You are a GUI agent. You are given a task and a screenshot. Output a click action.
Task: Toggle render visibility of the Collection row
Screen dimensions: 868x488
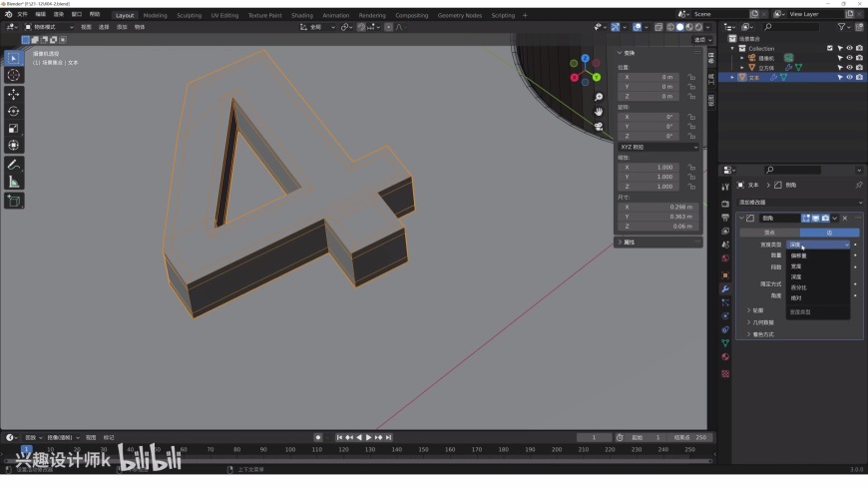tap(859, 48)
